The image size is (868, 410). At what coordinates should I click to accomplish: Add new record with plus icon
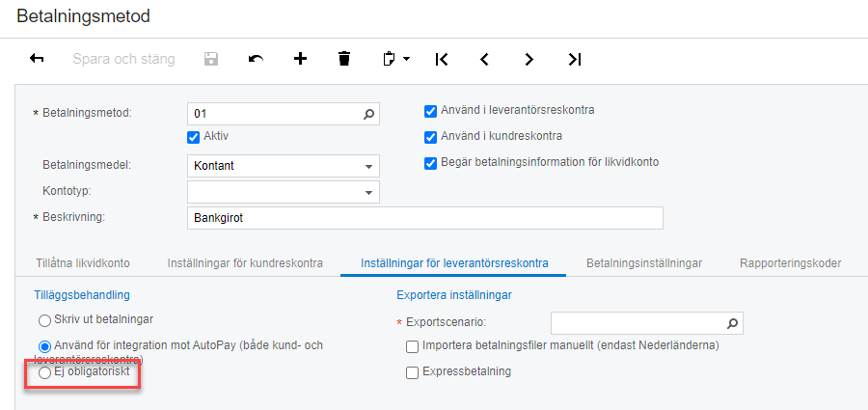[x=300, y=59]
